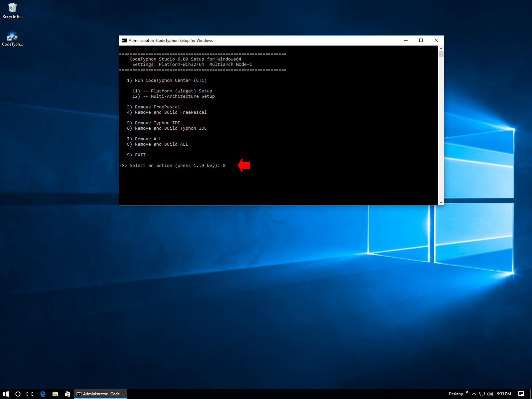Open the Action Center notifications
The width and height of the screenshot is (532, 399).
point(521,394)
